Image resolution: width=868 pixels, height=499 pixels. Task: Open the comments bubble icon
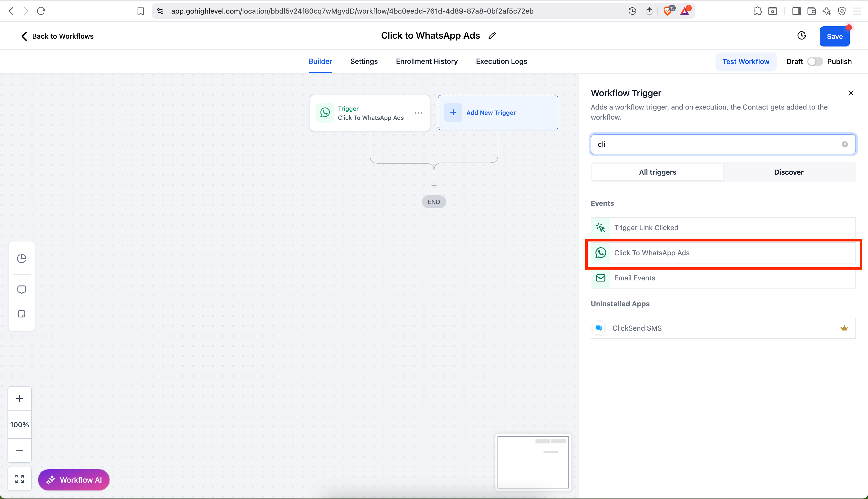[22, 290]
